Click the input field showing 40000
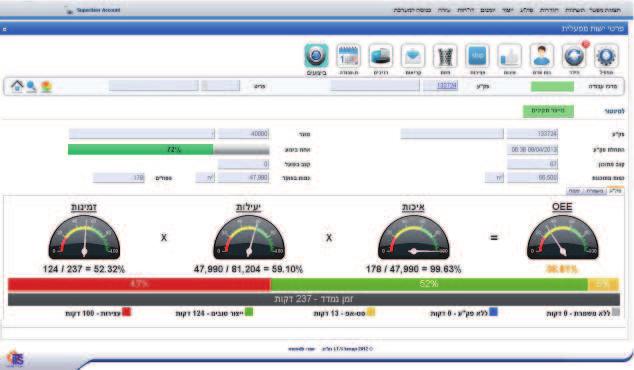 pos(243,134)
